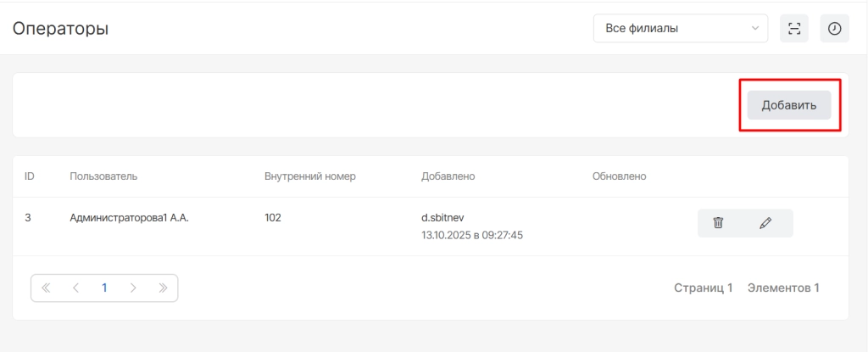Click the Пользователь column header
This screenshot has width=868, height=352.
(x=103, y=176)
